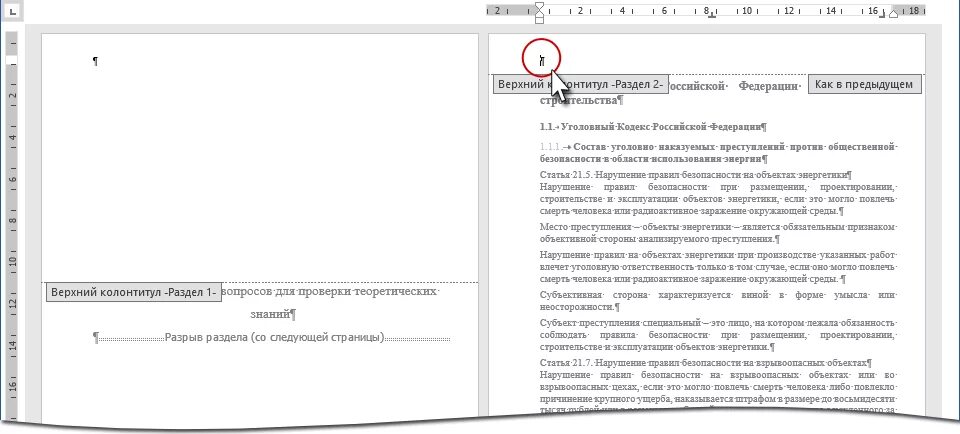Click the 'Верхний колонтитул -Раздел 1-' header label

point(134,293)
